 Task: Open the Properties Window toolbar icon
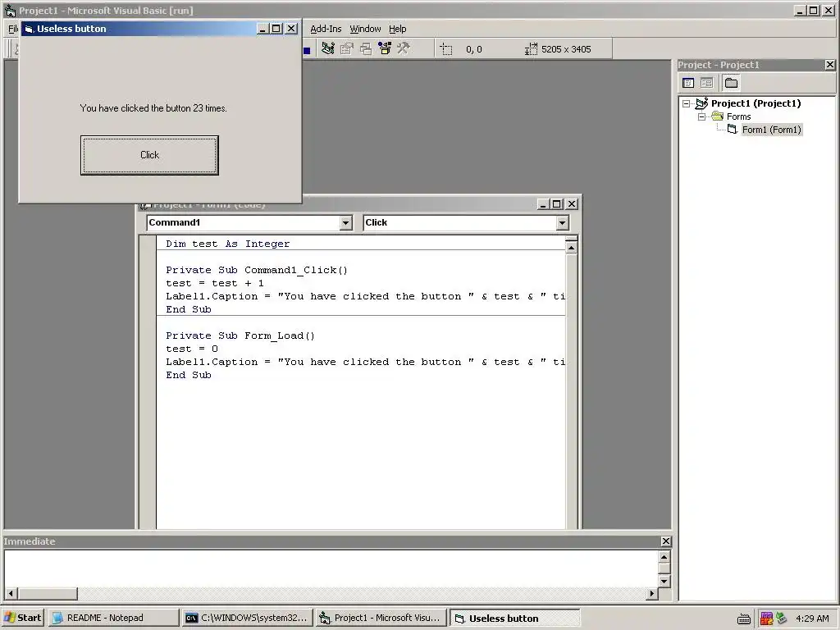point(347,48)
